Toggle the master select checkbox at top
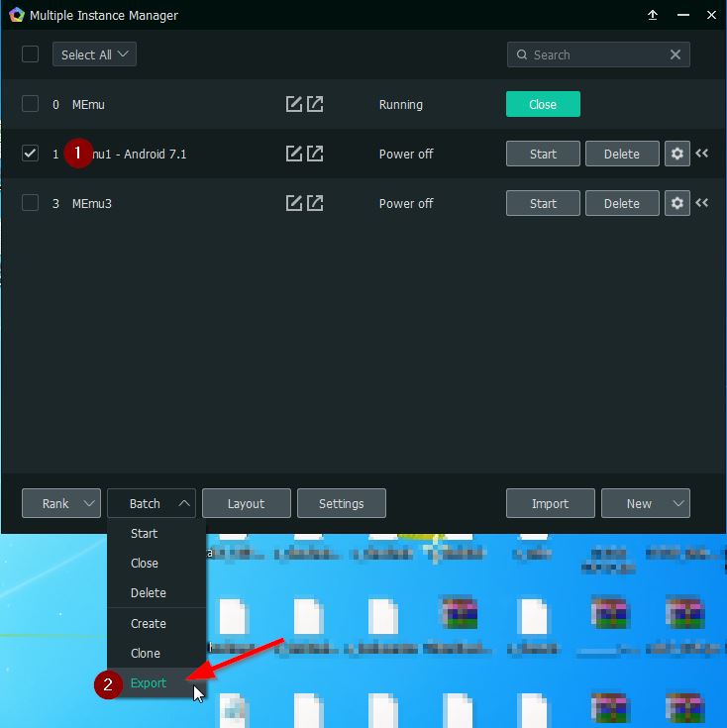727x728 pixels. pyautogui.click(x=30, y=53)
